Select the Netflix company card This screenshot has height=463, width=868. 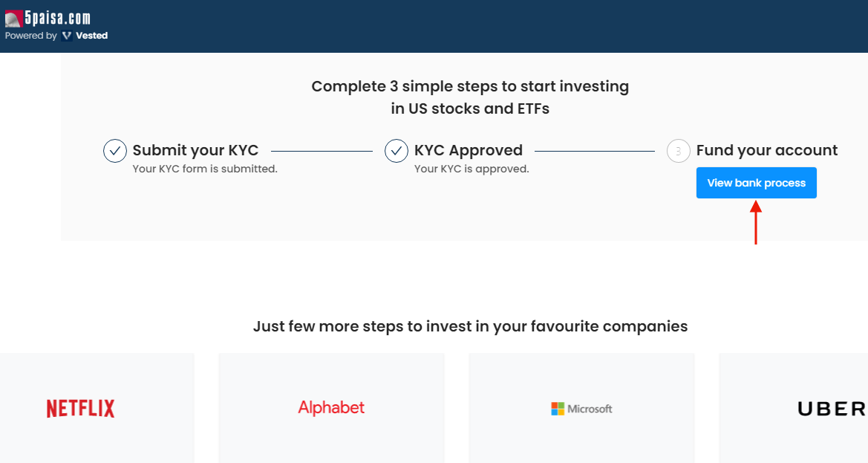[97, 408]
